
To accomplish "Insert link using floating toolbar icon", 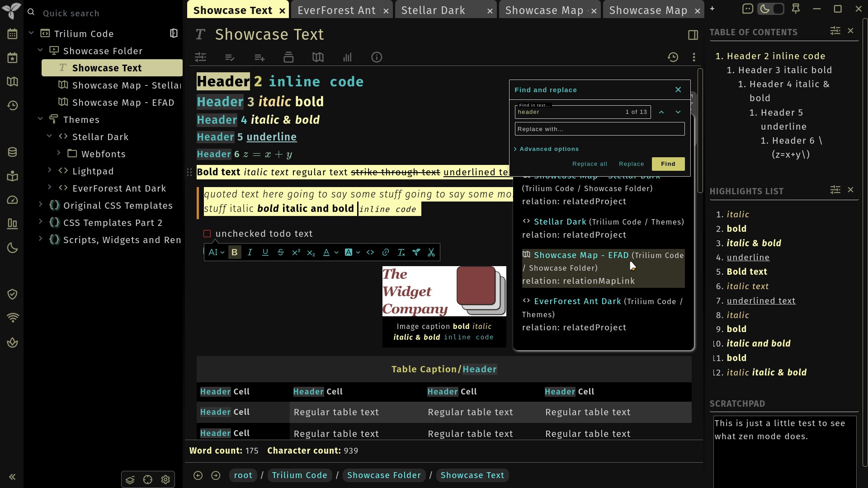I will pyautogui.click(x=386, y=253).
